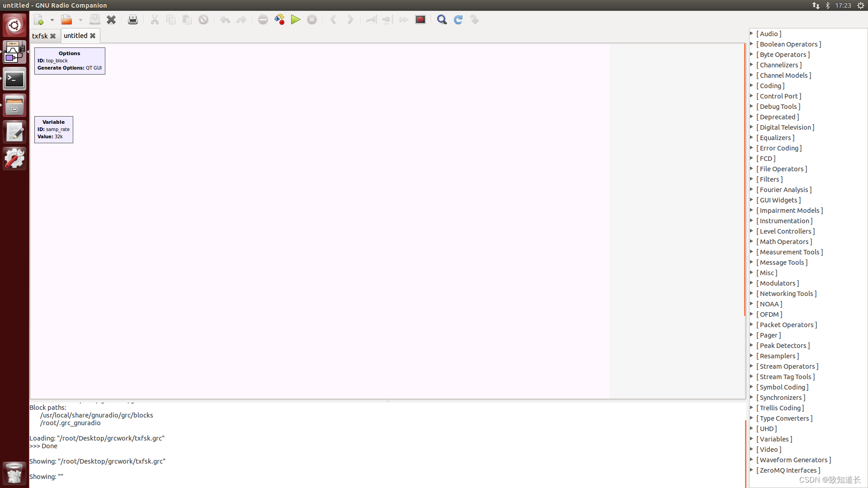The image size is (868, 488).
Task: Open the Terminal from the Ubuntu dock
Action: tap(14, 79)
